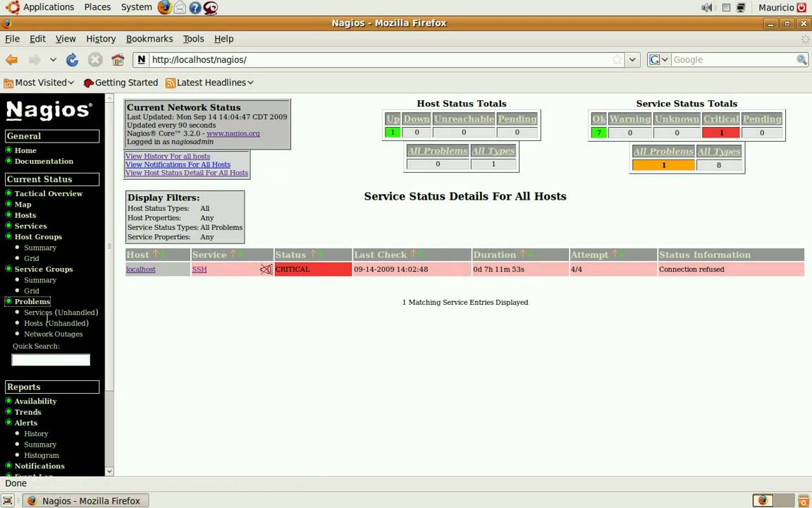Open the Mauricio user menu

click(x=776, y=7)
